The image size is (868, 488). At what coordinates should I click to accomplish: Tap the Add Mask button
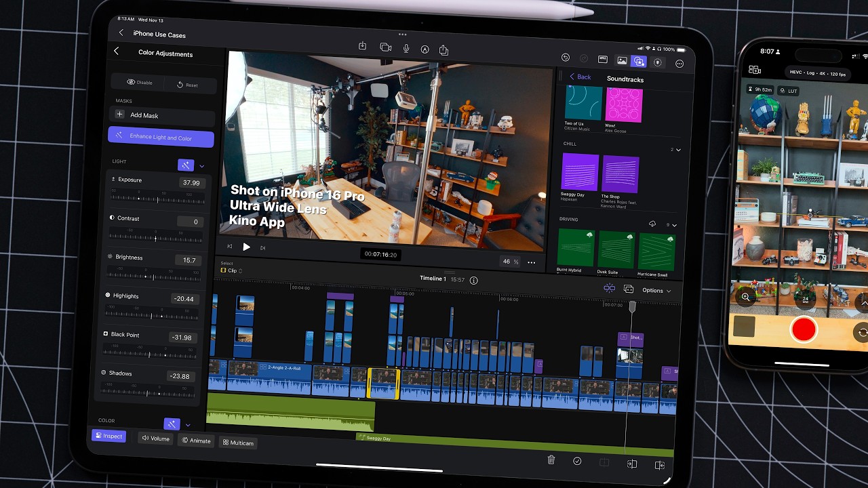[161, 115]
